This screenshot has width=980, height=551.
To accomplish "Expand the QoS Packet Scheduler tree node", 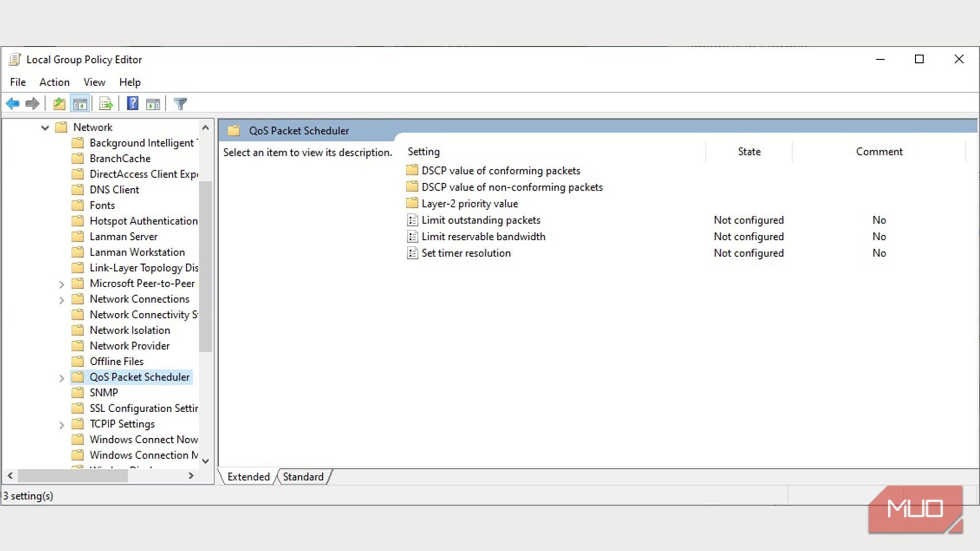I will (61, 378).
